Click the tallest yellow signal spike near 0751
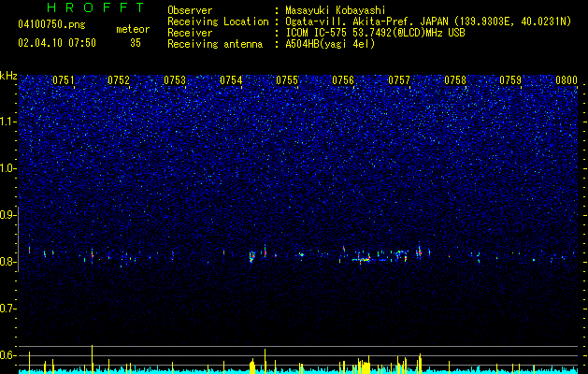The image size is (588, 374). [92, 359]
